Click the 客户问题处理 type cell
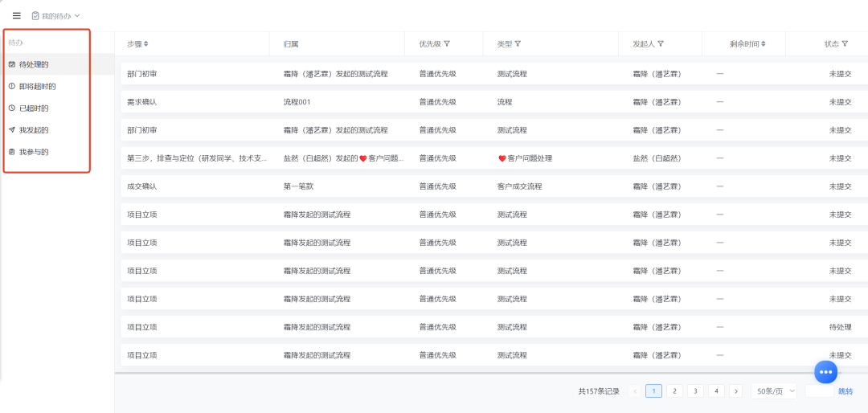The image size is (868, 413). pyautogui.click(x=525, y=157)
